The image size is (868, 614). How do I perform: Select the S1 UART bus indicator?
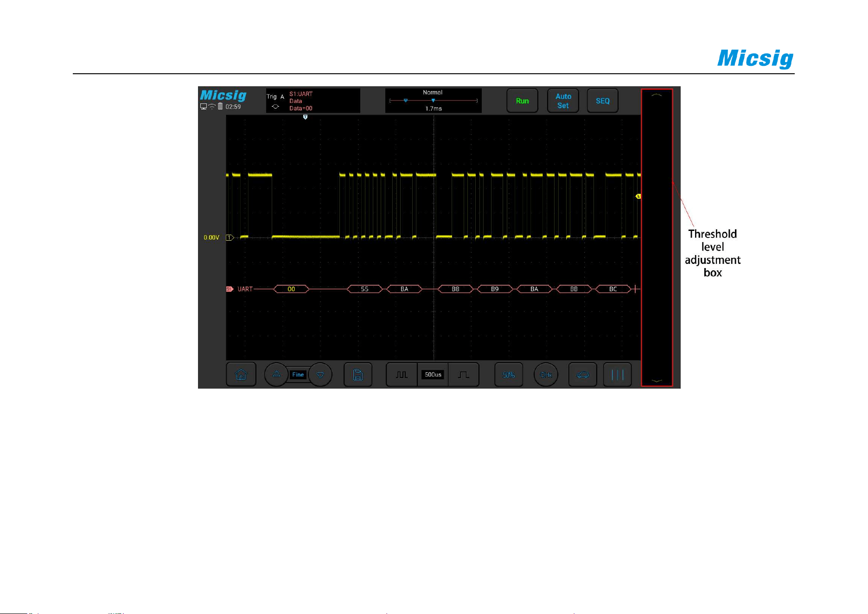[230, 289]
